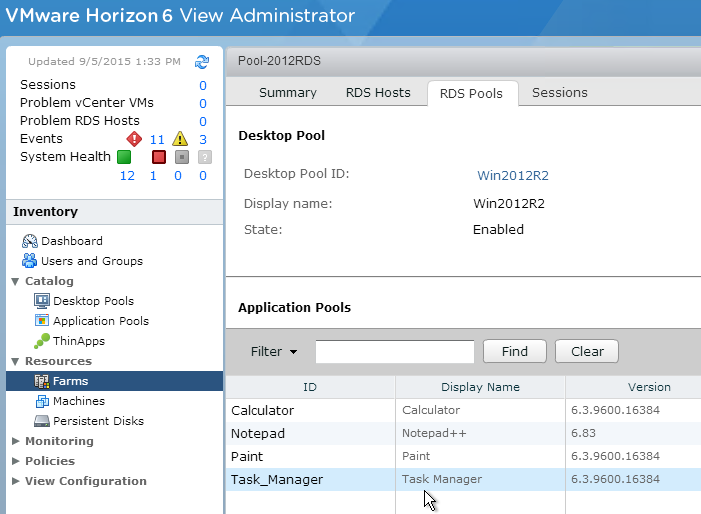
Task: Expand the Monitoring section
Action: tap(16, 441)
